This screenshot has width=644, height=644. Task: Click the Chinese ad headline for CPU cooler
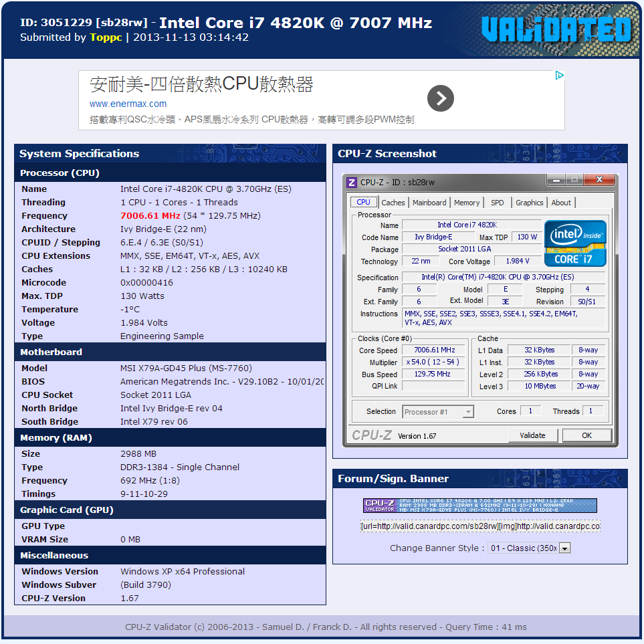click(201, 84)
